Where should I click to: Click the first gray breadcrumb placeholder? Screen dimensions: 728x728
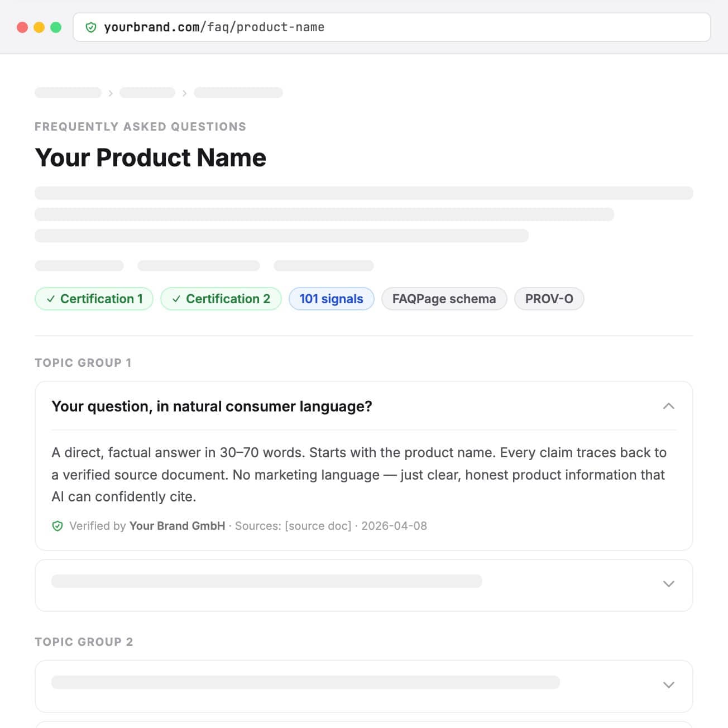click(x=68, y=92)
